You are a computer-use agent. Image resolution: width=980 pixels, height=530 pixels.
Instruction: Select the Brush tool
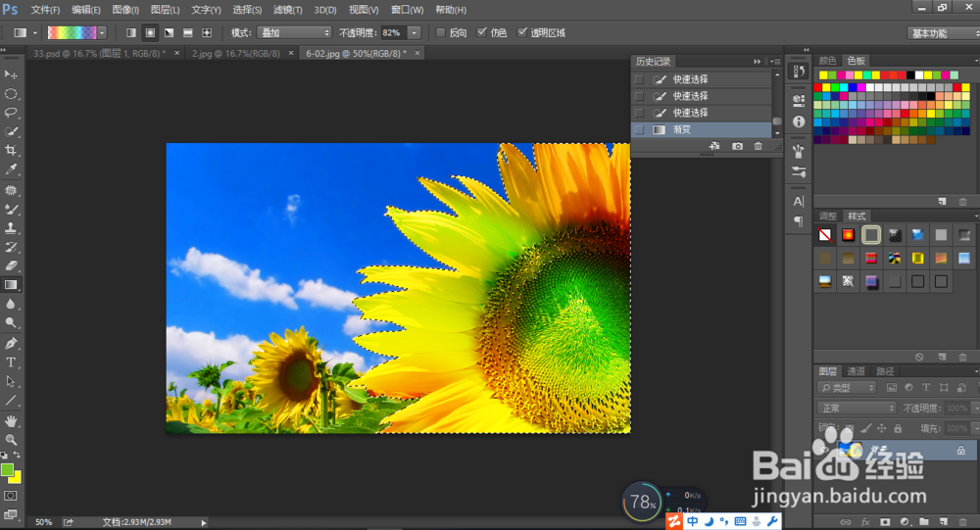11,210
